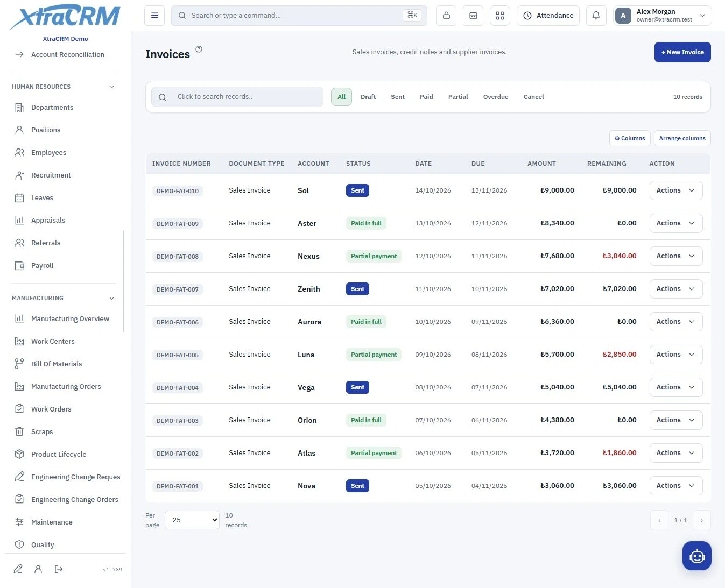Click the search records field

[237, 97]
